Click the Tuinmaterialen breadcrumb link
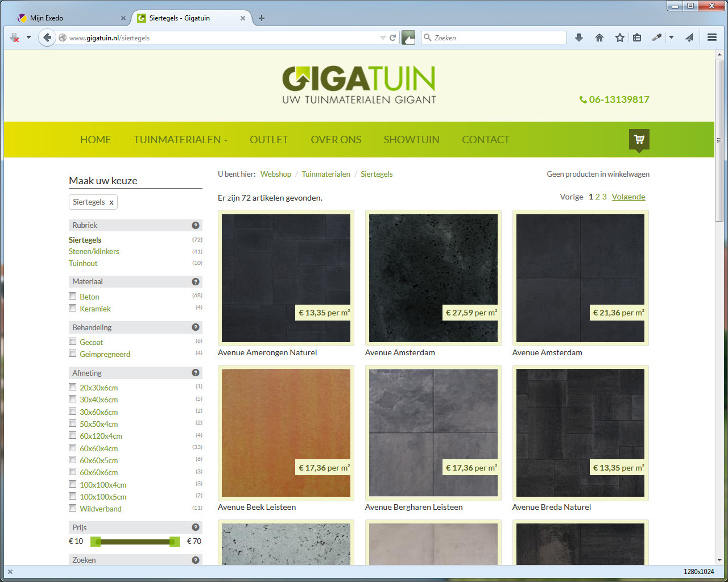 click(326, 174)
